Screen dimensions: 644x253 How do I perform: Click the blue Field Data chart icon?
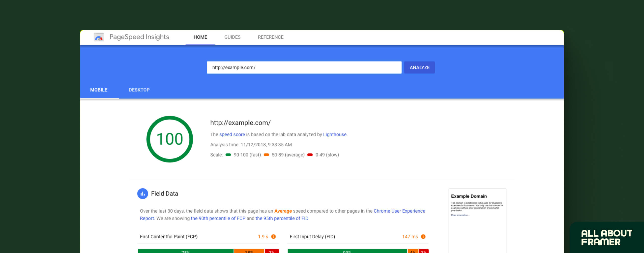(143, 193)
